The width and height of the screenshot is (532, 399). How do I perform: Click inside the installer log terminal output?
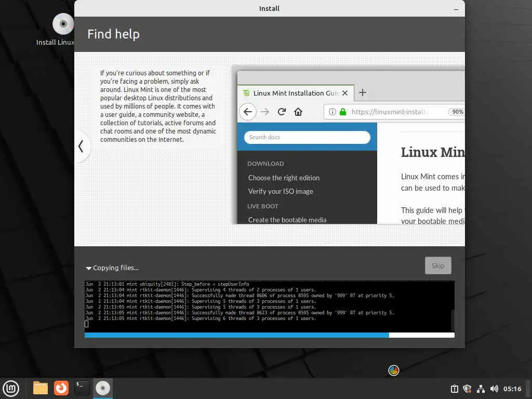pos(268,307)
